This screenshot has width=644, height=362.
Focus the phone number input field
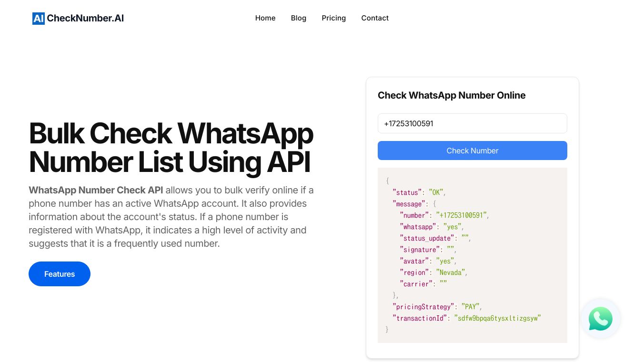[x=473, y=123]
